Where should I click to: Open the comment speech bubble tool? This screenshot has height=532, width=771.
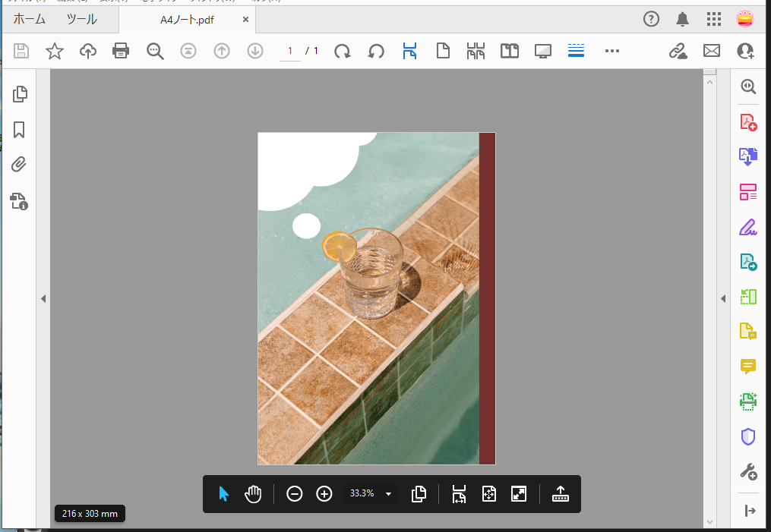pos(748,367)
